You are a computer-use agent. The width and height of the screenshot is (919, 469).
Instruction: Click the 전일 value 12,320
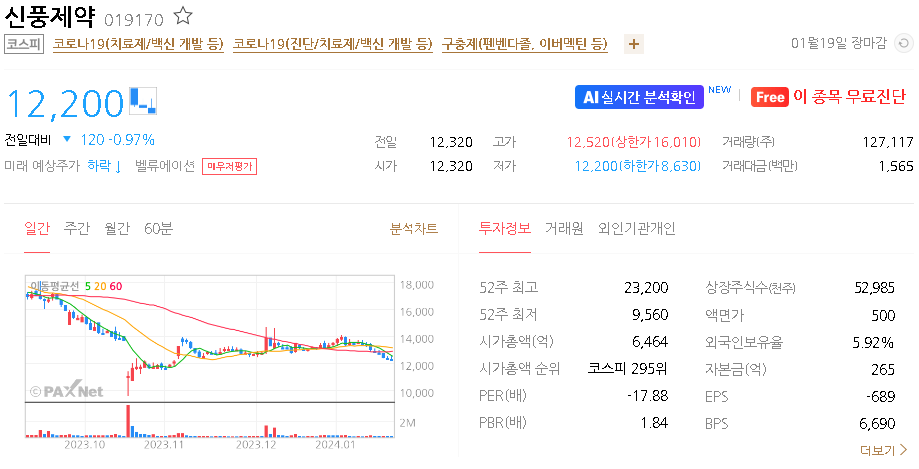click(x=451, y=142)
